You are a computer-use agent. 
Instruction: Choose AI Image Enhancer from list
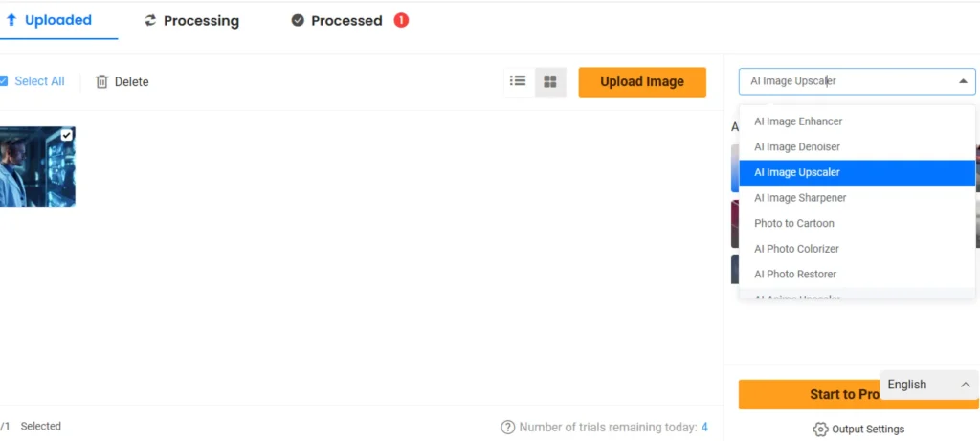coord(797,121)
